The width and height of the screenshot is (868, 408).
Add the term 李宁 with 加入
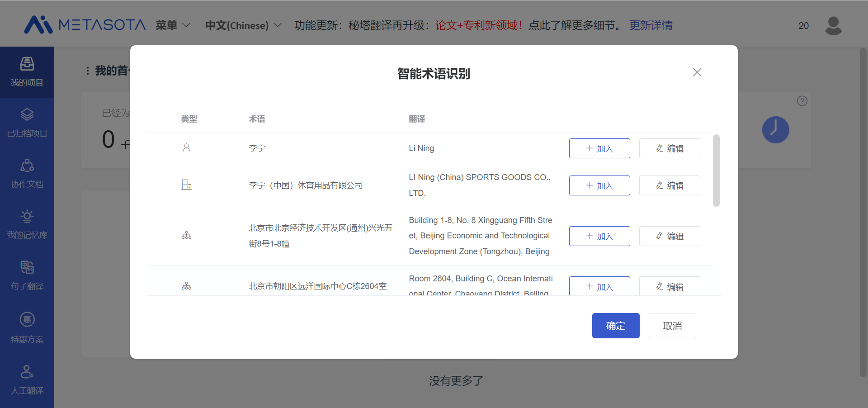[x=599, y=148]
